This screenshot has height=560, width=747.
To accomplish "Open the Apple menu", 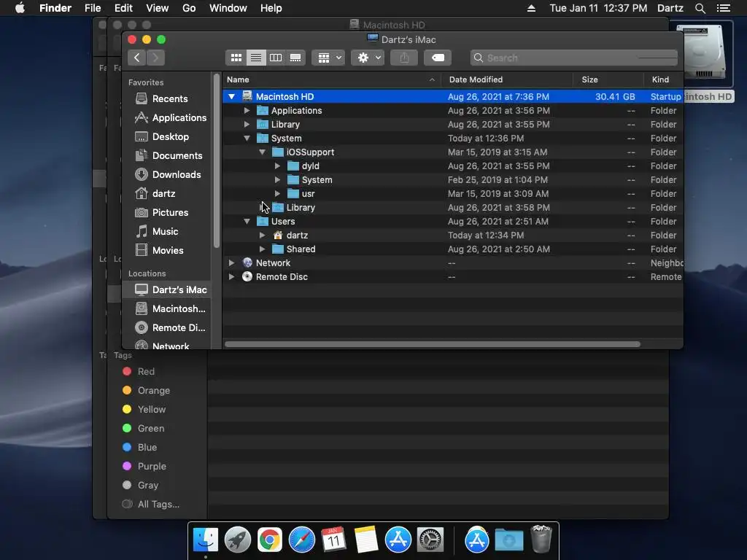I will [20, 8].
